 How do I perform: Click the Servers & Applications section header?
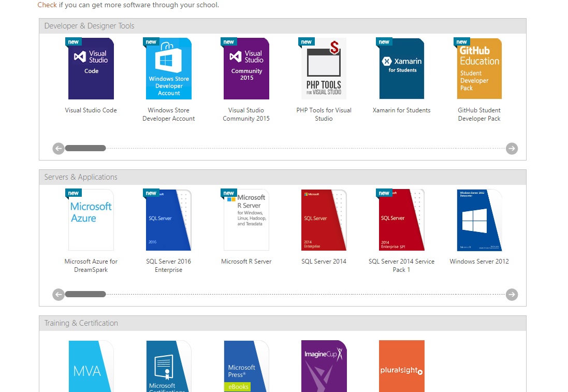coord(283,177)
